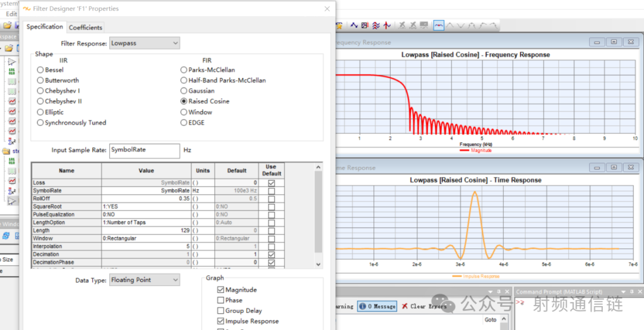Click the stacked red-blue waves toolbar icon
Screen dimensions: 644x330
(x=376, y=26)
